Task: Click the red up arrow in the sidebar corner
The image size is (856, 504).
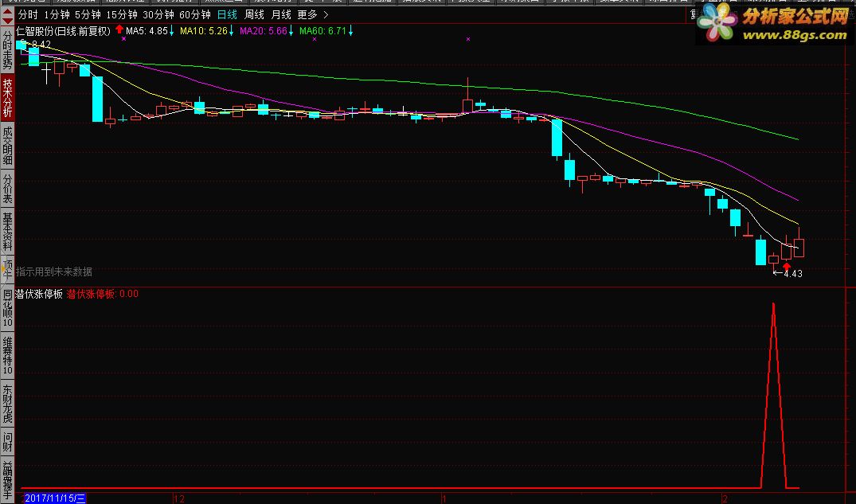Action: (x=7, y=11)
